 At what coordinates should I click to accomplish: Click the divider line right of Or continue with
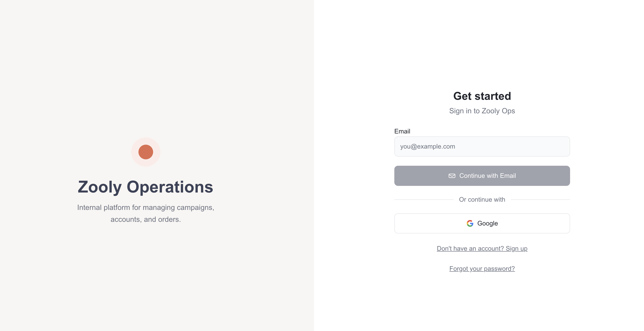pyautogui.click(x=540, y=200)
